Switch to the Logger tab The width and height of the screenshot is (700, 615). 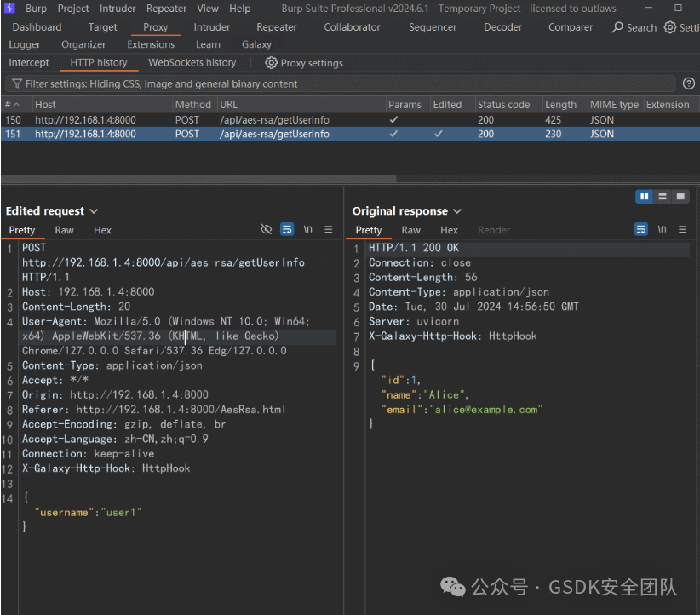click(x=25, y=44)
